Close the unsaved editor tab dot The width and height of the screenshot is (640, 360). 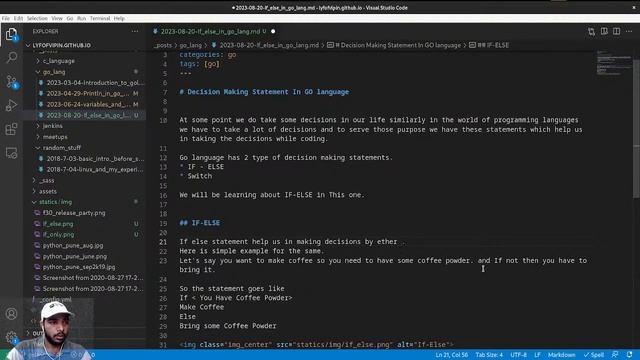[273, 31]
